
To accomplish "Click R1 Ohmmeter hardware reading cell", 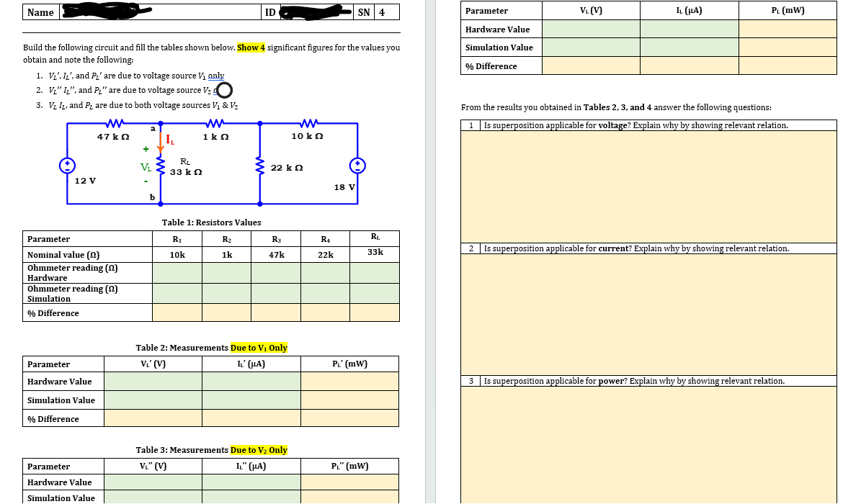I will point(177,272).
